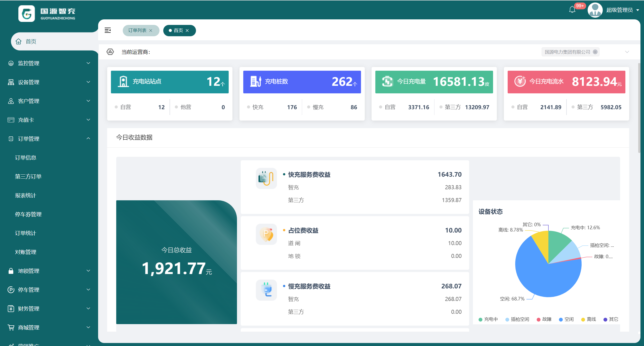Open 报表统计 submenu link
Image resolution: width=644 pixels, height=346 pixels.
26,195
